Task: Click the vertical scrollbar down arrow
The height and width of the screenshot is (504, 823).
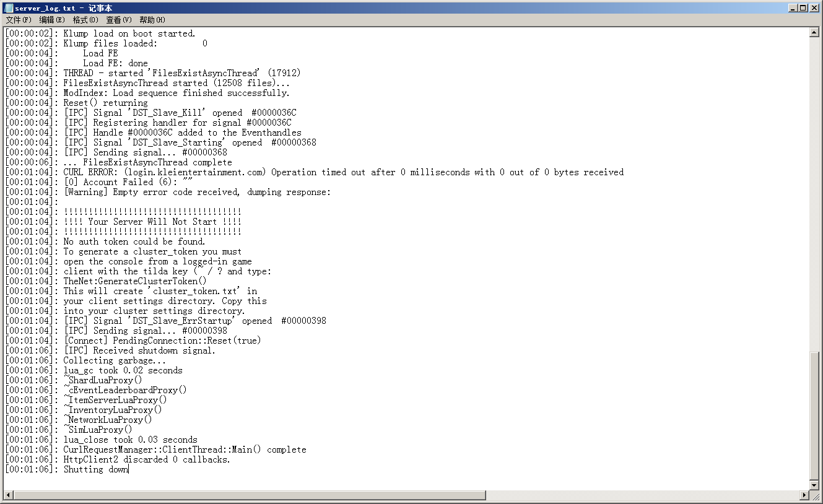Action: pyautogui.click(x=814, y=485)
